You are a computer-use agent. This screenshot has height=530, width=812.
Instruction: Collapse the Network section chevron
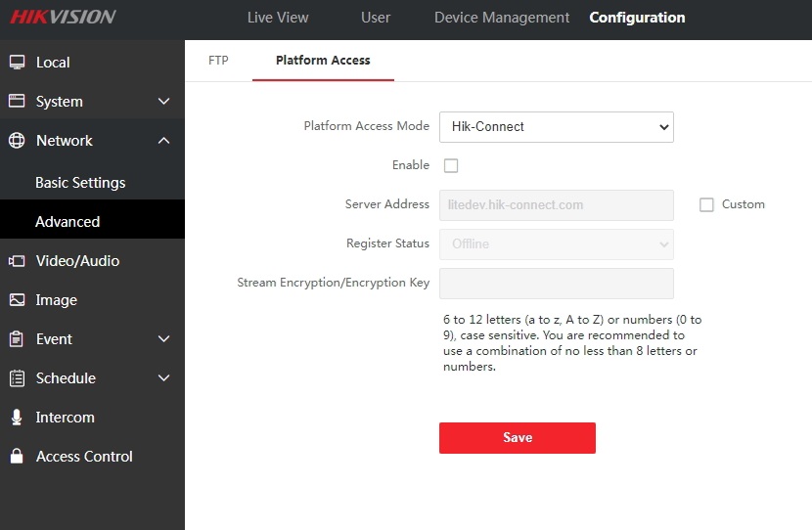[x=163, y=141]
